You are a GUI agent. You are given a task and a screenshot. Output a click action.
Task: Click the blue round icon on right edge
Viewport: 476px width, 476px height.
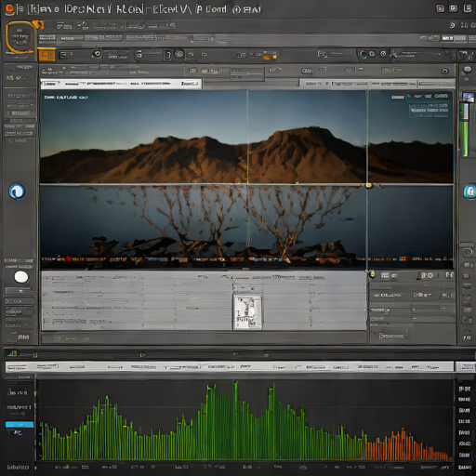[470, 192]
